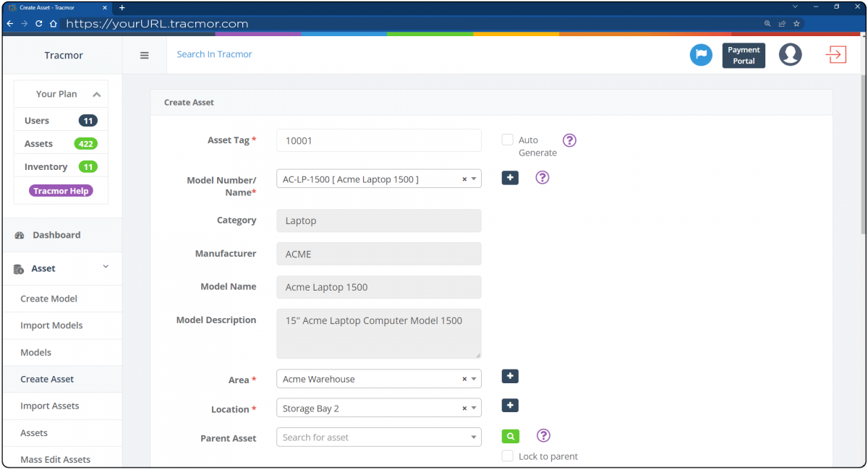Add a new Area using the plus icon
The image size is (868, 470).
[510, 376]
